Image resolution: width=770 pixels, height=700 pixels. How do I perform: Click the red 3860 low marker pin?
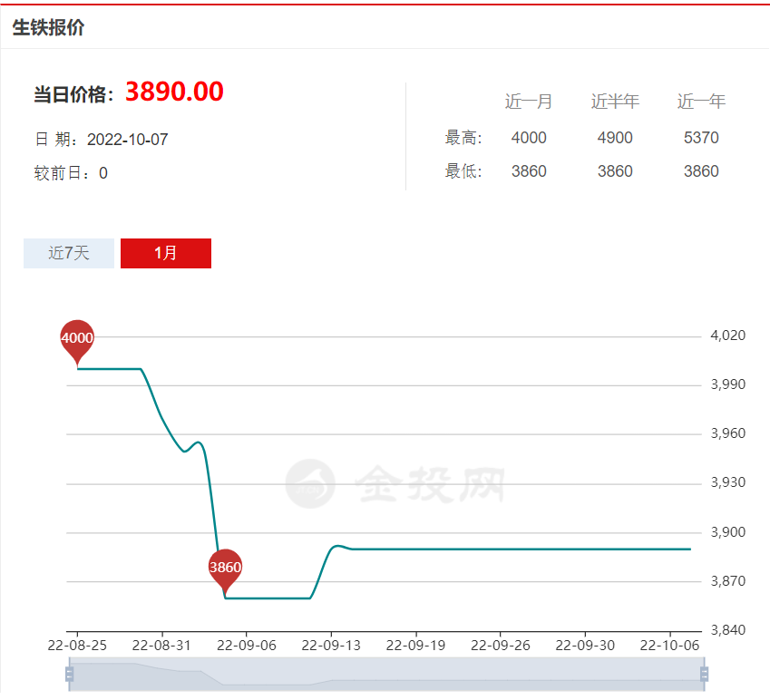224,569
